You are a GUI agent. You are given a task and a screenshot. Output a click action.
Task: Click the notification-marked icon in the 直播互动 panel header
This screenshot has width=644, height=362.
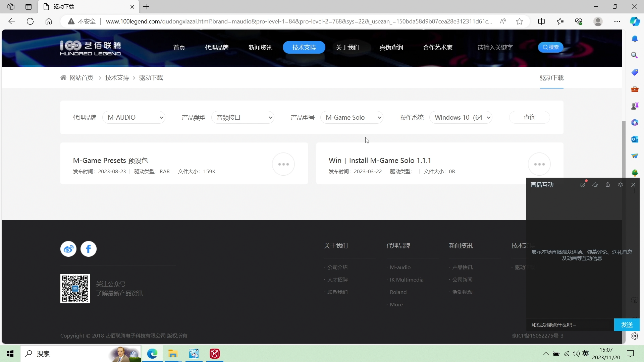tap(583, 185)
